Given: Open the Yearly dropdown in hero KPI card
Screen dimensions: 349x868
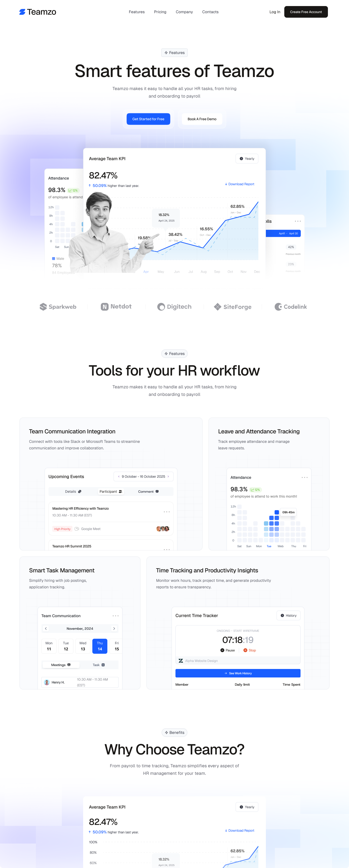Looking at the screenshot, I should pos(247,159).
